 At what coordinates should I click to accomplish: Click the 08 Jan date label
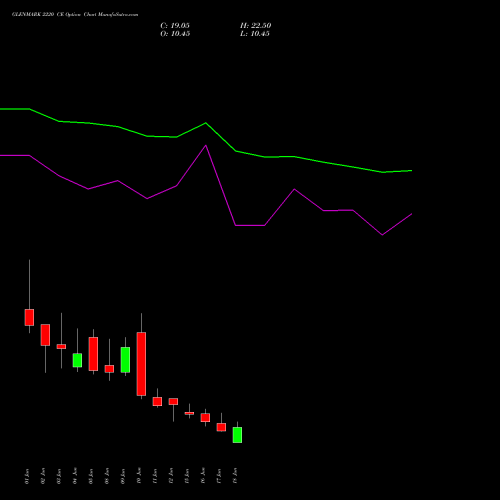pos(107,476)
